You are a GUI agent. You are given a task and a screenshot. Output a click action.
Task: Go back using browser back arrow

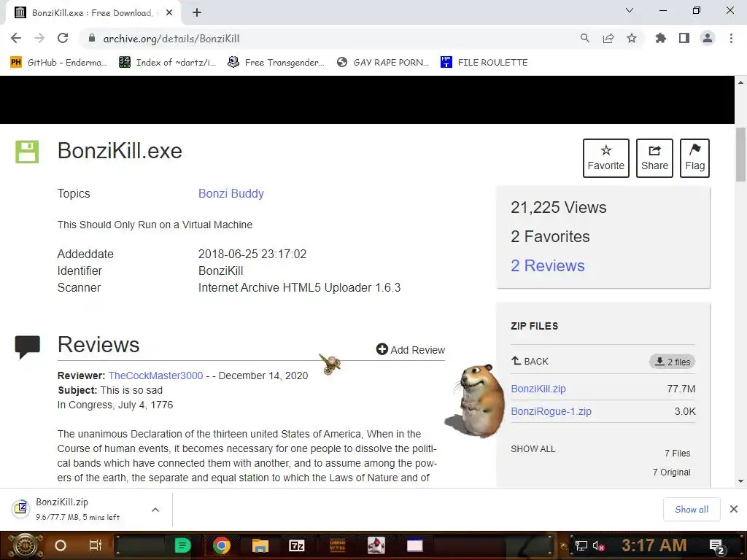pyautogui.click(x=16, y=38)
